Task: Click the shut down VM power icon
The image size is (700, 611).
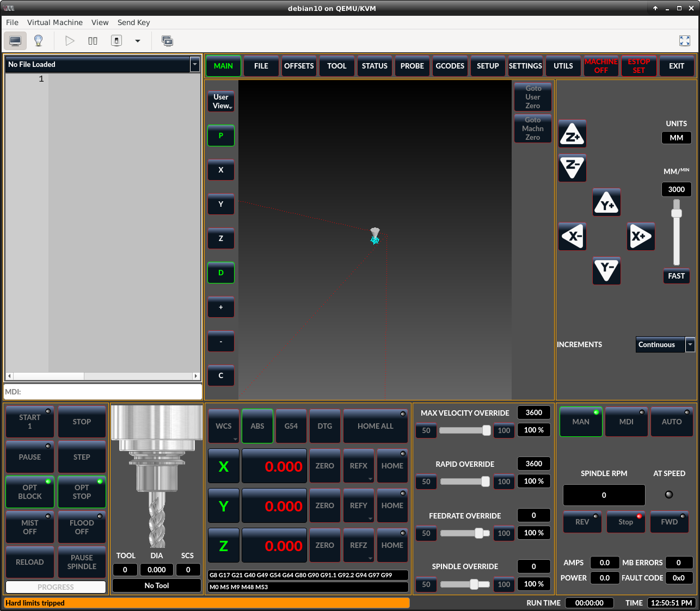Action: 116,41
